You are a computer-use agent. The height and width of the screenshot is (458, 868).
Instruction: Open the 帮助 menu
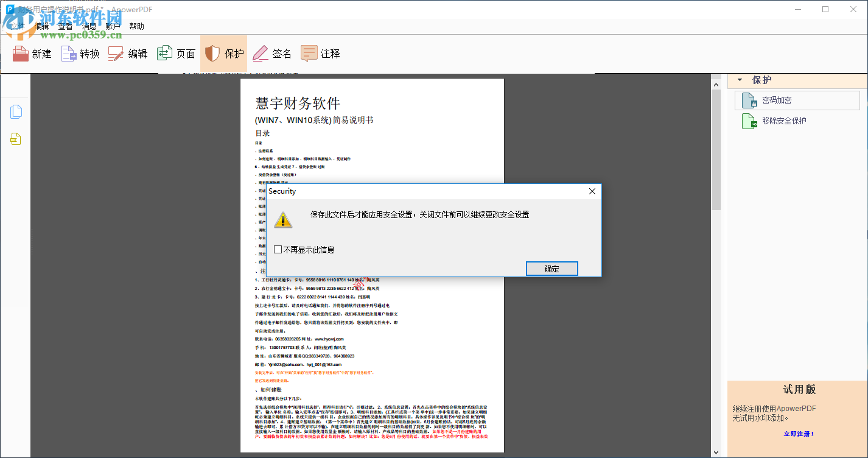(x=136, y=26)
